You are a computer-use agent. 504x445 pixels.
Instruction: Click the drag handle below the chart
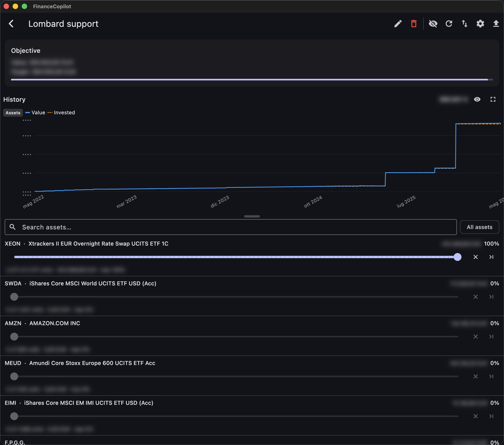pyautogui.click(x=252, y=216)
